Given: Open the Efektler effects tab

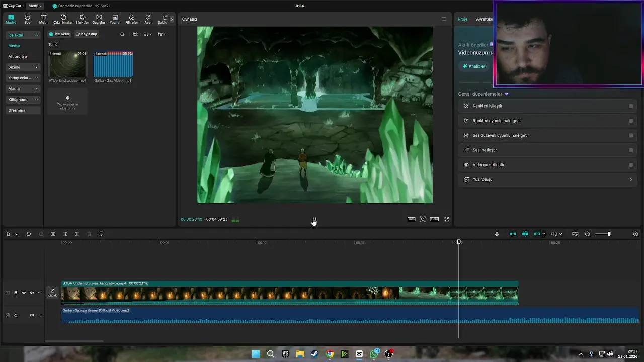Looking at the screenshot, I should (82, 19).
